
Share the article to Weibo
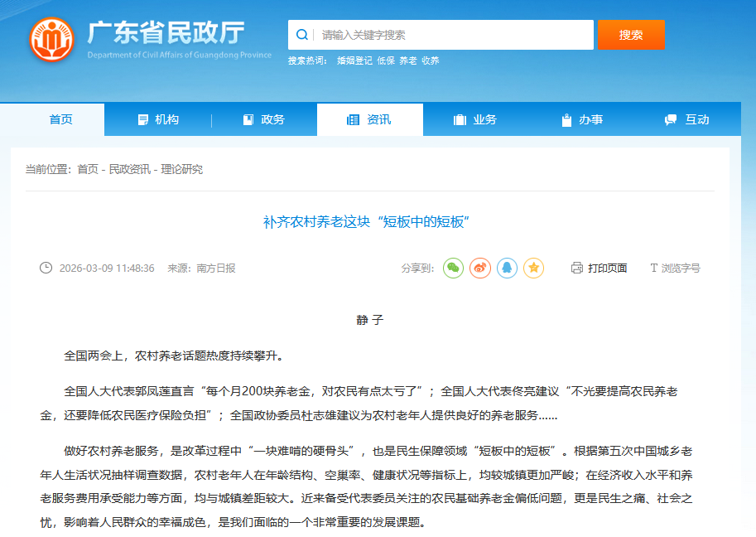pos(479,268)
